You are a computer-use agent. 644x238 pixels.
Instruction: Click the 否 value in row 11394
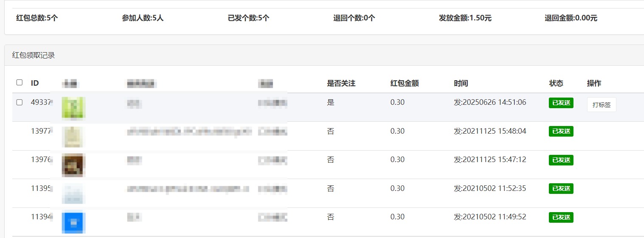[x=330, y=217]
